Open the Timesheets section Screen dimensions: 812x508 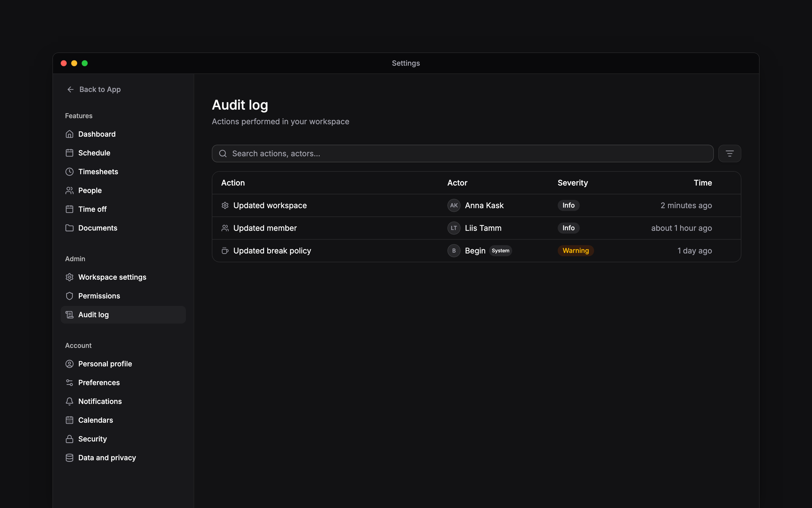[x=123, y=172]
